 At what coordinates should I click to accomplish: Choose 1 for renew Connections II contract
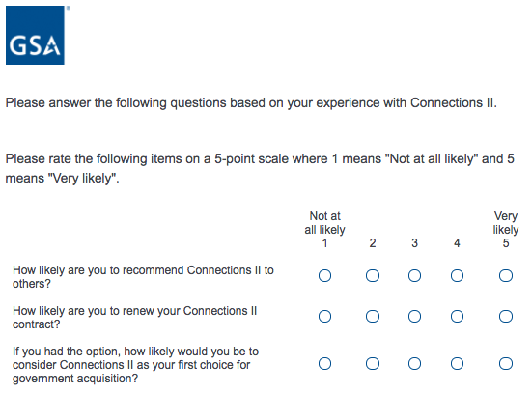click(x=324, y=317)
